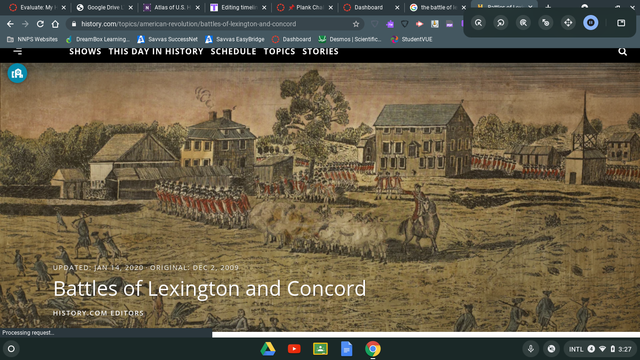
Task: Open Google Docs from the shelf
Action: 346,349
